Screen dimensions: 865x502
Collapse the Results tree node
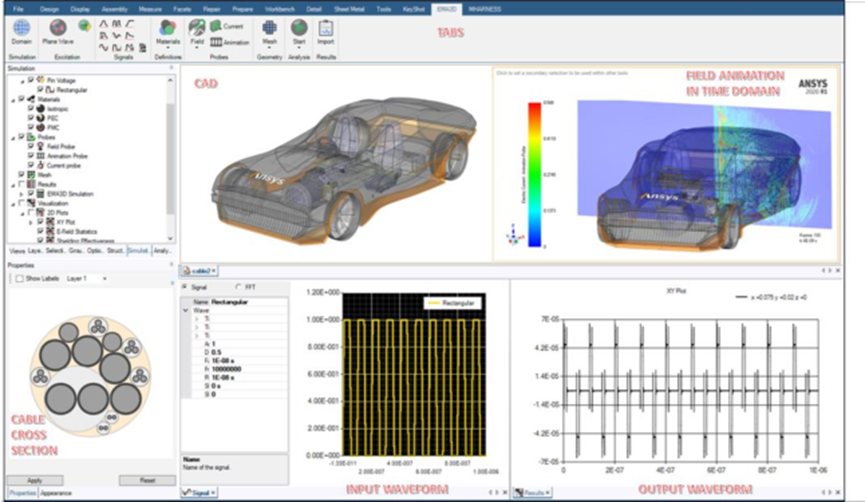pos(13,185)
